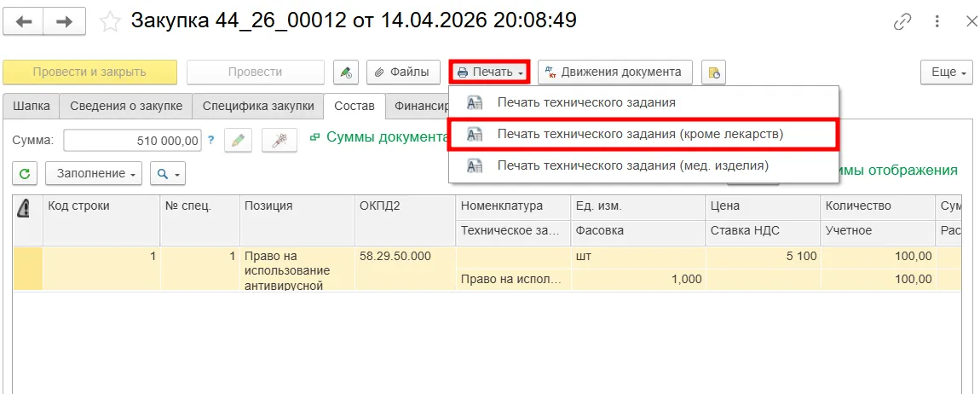This screenshot has height=394, width=980.
Task: Expand the Заполнение dropdown
Action: [94, 173]
